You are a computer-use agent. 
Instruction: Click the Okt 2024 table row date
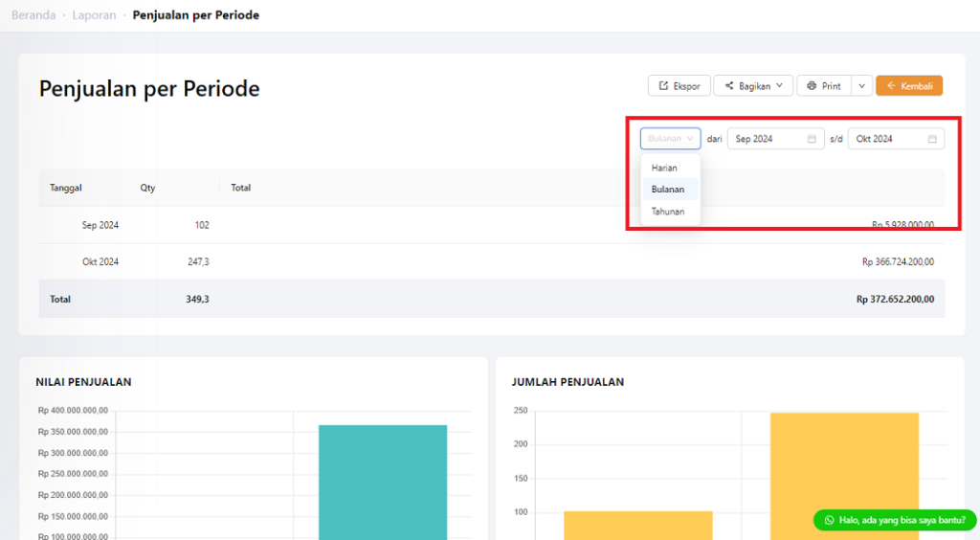[x=100, y=262]
